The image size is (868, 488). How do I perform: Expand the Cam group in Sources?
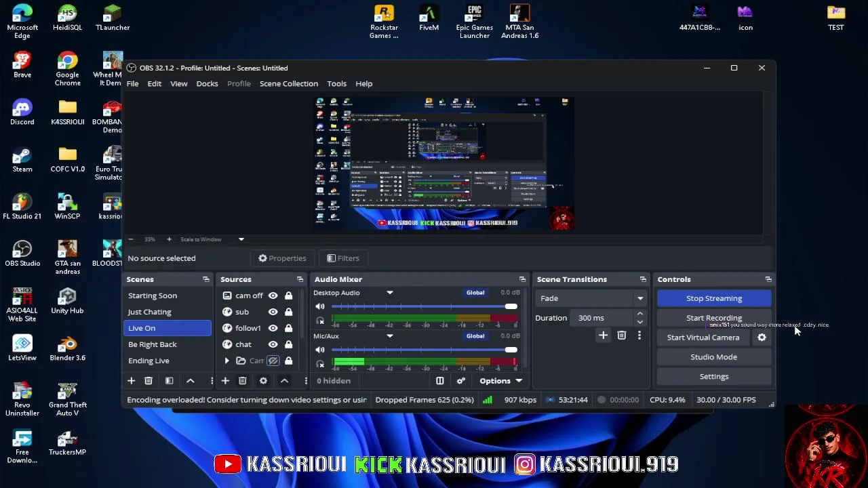(226, 361)
